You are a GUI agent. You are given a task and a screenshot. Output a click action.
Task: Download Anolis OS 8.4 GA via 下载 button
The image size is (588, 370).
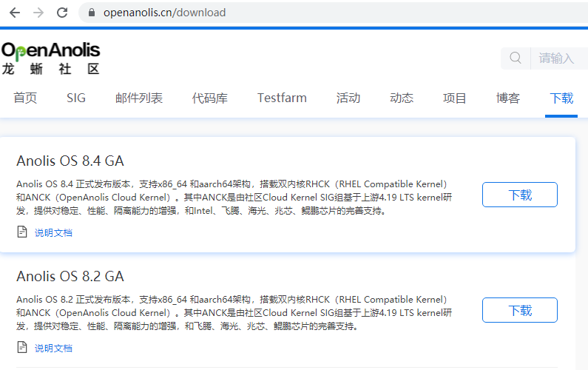[x=520, y=195]
